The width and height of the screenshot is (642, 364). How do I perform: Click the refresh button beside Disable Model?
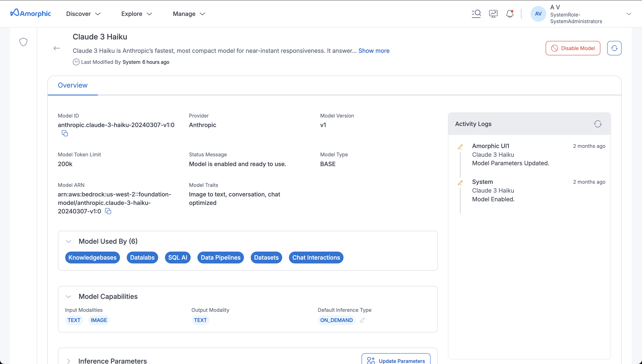click(614, 48)
